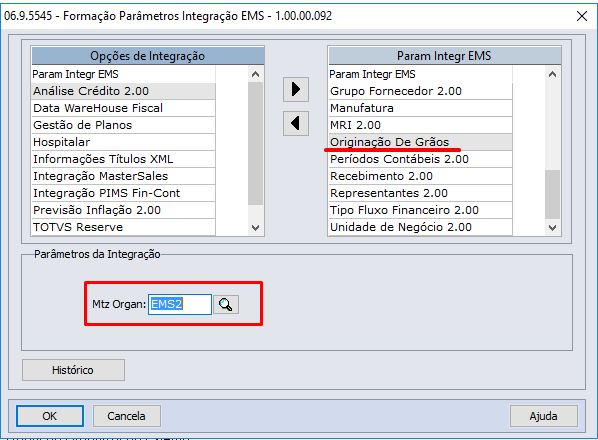This screenshot has height=440, width=598.
Task: Select Gestão de Planos row
Action: [x=124, y=125]
